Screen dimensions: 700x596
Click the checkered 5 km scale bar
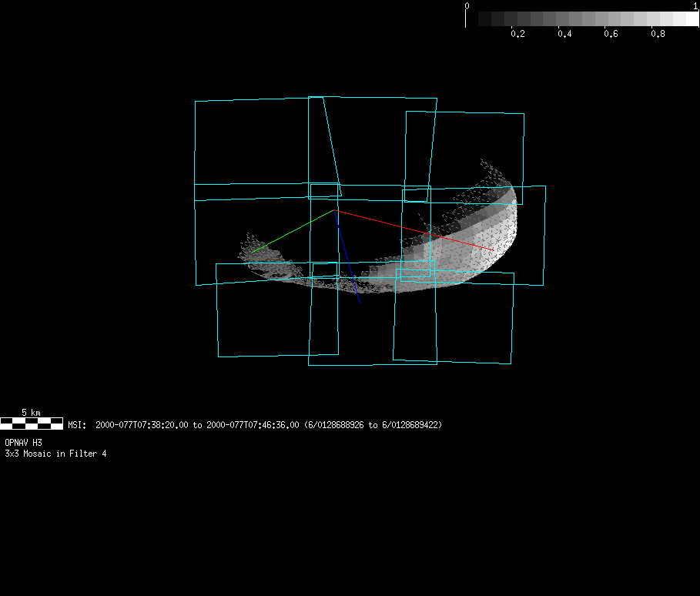tap(32, 423)
